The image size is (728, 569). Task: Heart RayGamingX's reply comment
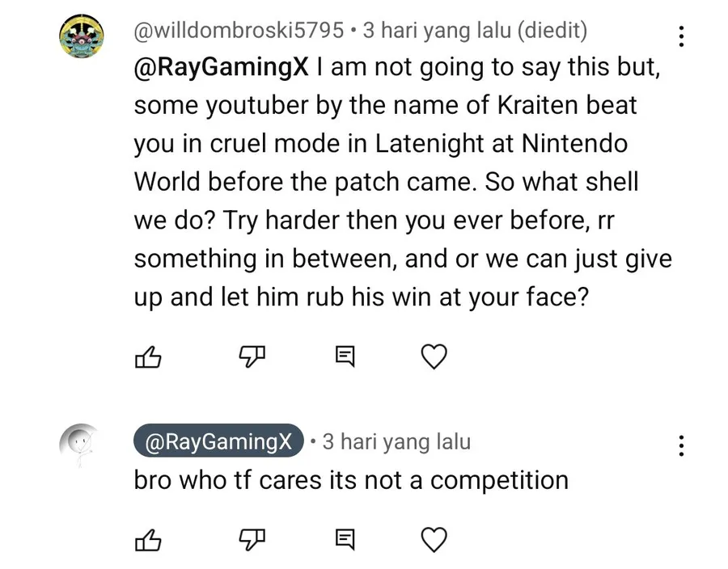click(x=434, y=539)
